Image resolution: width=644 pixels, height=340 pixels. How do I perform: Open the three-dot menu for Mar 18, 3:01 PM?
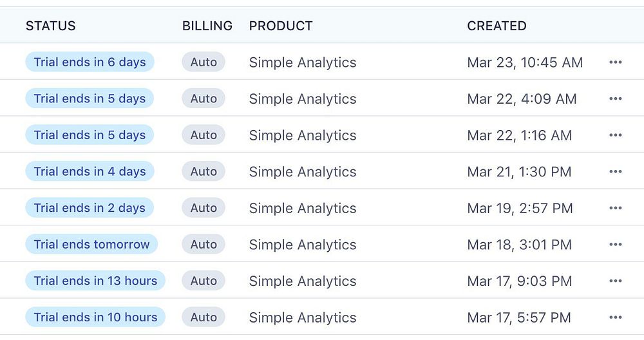[x=615, y=245]
